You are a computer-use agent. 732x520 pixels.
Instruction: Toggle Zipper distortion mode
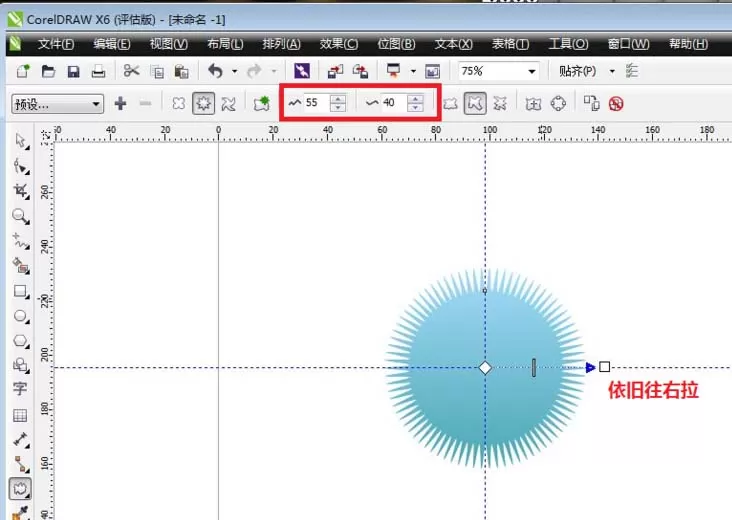tap(204, 103)
